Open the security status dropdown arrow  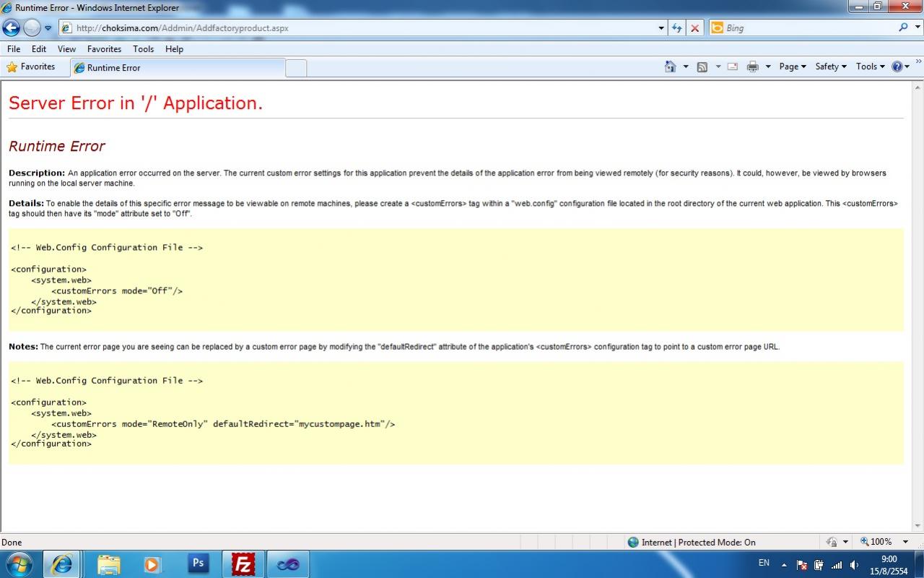(845, 542)
